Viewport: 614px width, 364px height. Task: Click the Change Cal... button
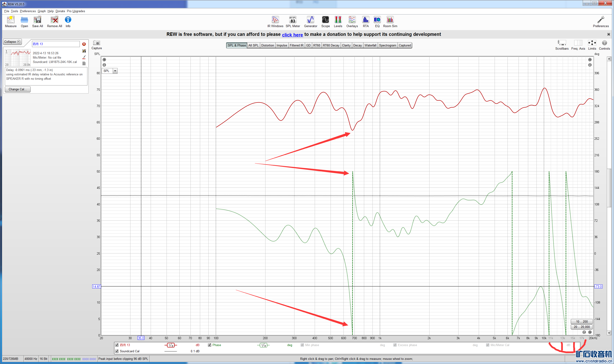tap(18, 89)
